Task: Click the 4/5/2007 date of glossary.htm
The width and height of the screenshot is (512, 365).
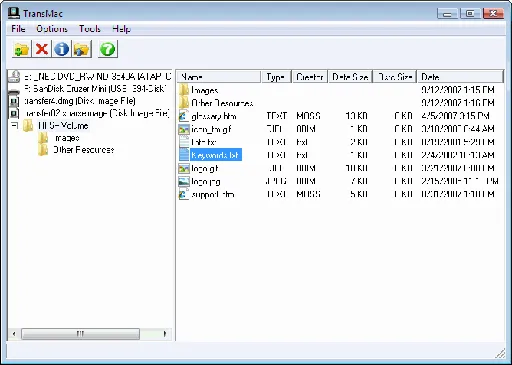Action: pyautogui.click(x=455, y=116)
